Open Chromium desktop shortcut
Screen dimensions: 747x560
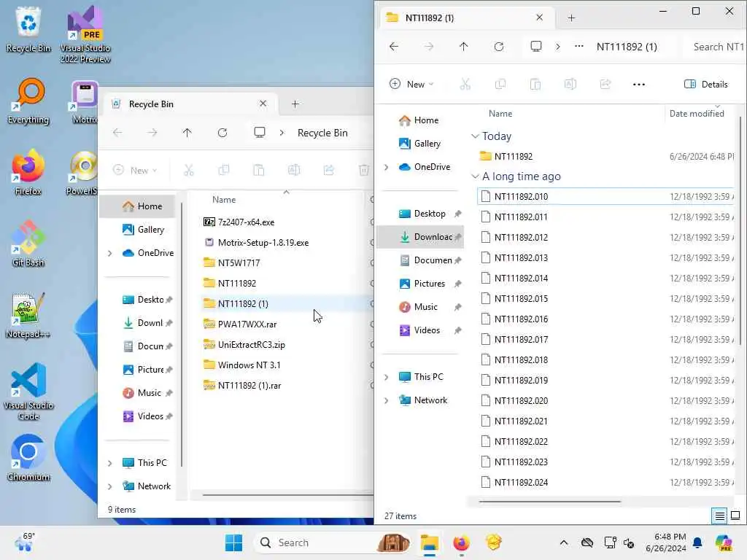coord(28,458)
